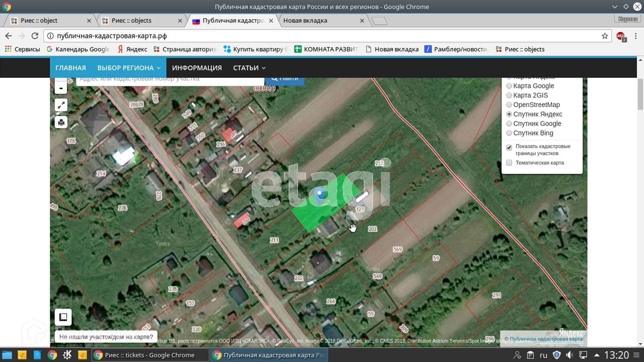Click the Публичная кадастровая карта taskbar window
644x362 pixels.
point(269,355)
